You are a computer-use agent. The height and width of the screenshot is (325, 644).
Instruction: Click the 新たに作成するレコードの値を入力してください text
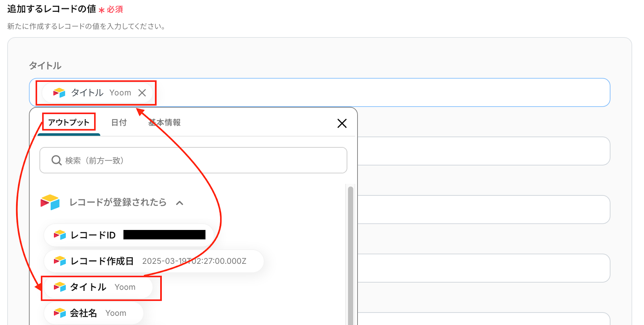(87, 27)
